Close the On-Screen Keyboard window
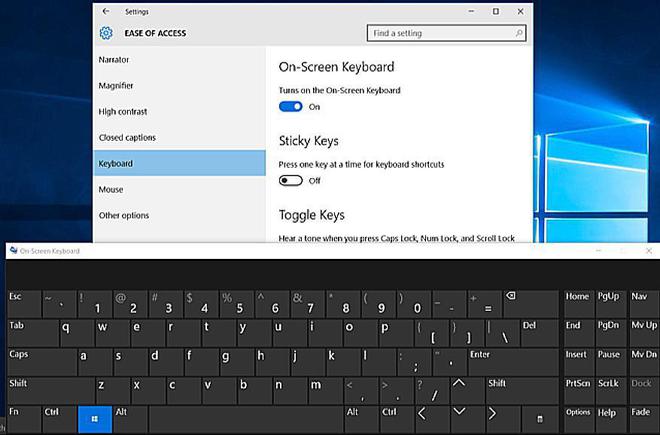The image size is (660, 435). (649, 251)
